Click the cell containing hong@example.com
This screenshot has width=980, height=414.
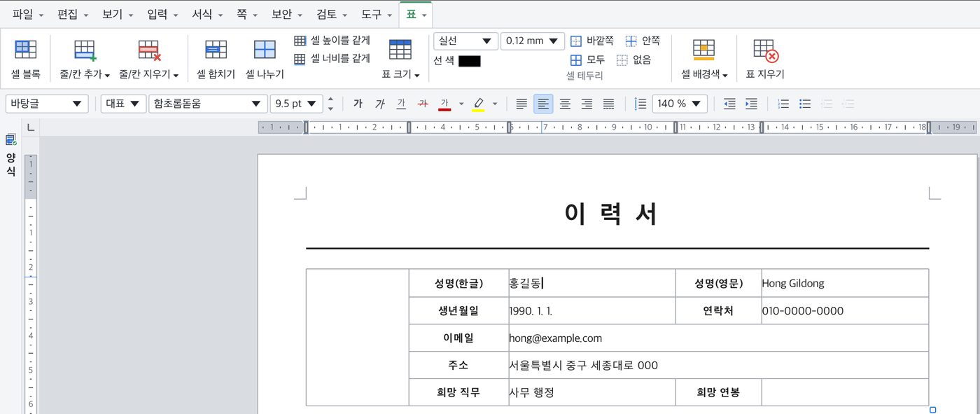pos(719,338)
